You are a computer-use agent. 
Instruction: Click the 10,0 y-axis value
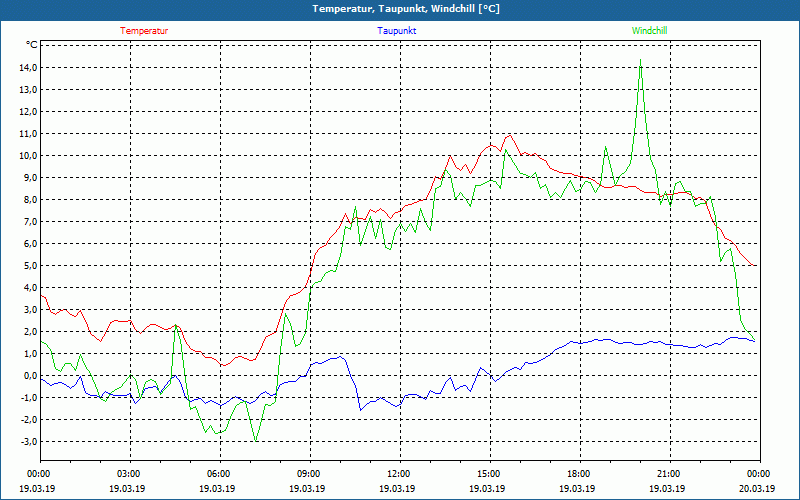(28, 155)
